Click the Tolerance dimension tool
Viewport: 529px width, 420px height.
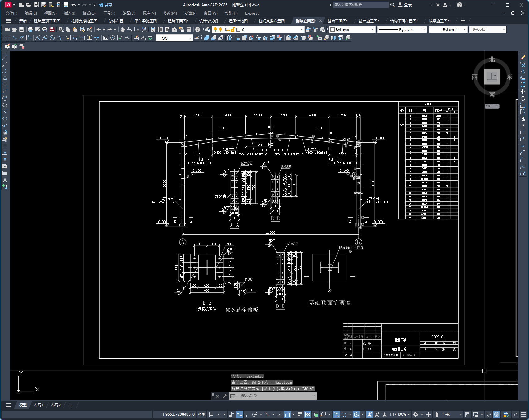[x=105, y=38]
